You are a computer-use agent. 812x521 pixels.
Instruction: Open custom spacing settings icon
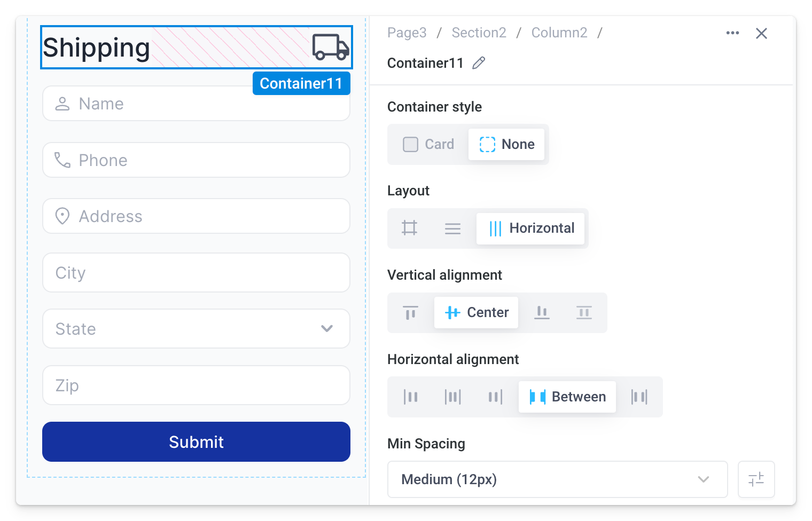pyautogui.click(x=756, y=479)
